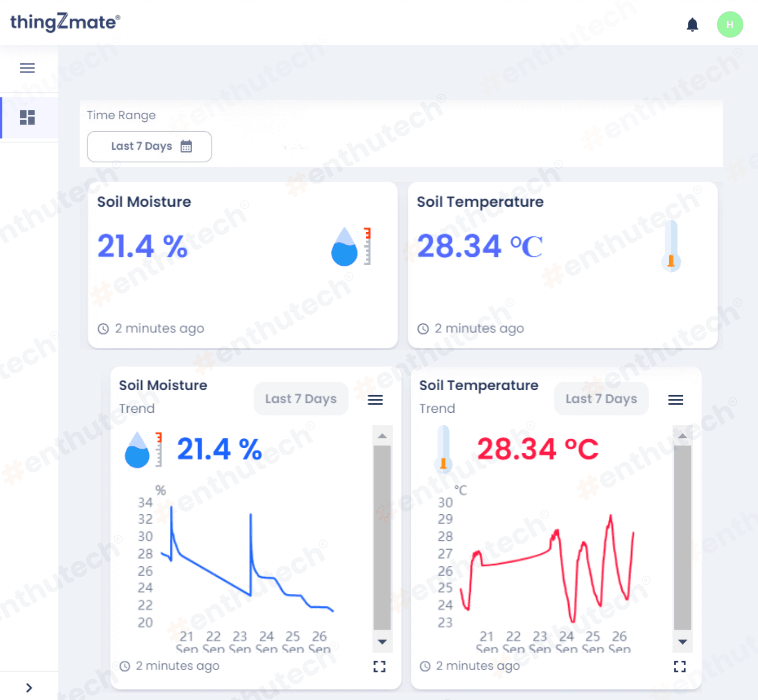Click the thingZmate logo
The image size is (758, 700).
(65, 22)
